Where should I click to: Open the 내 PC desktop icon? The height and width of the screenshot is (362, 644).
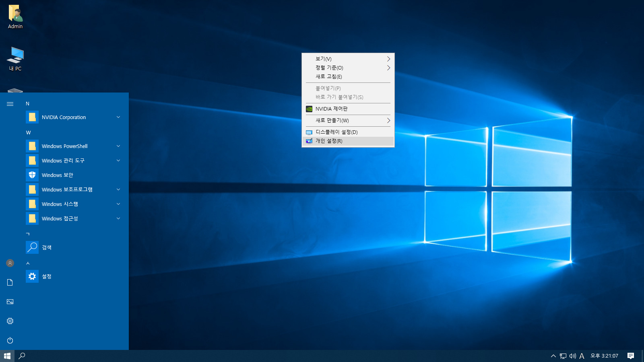pos(15,59)
